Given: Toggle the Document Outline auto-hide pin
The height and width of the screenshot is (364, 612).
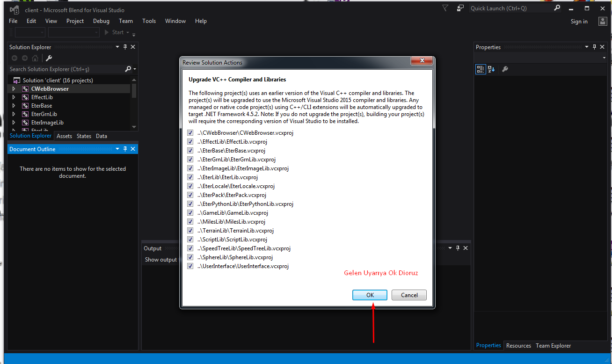Looking at the screenshot, I should (125, 149).
